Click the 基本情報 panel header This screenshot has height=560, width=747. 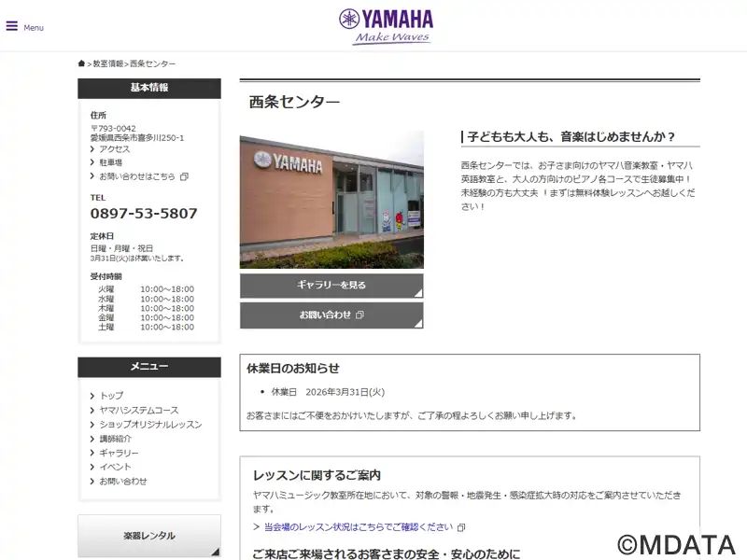pyautogui.click(x=149, y=88)
